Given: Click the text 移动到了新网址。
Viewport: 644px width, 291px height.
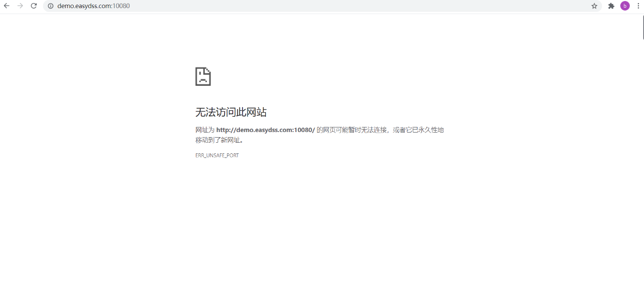Looking at the screenshot, I should tap(220, 141).
